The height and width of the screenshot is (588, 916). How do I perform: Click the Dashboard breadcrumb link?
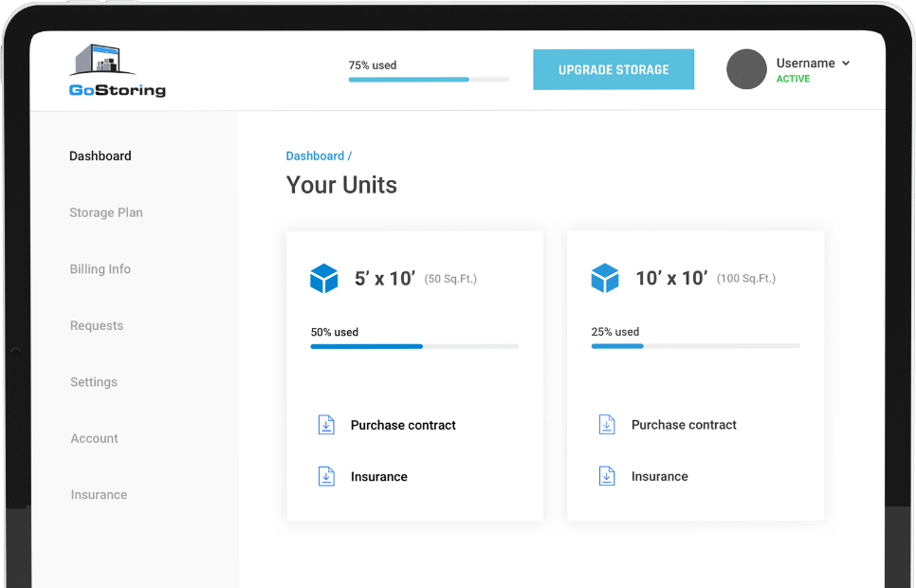coord(315,156)
